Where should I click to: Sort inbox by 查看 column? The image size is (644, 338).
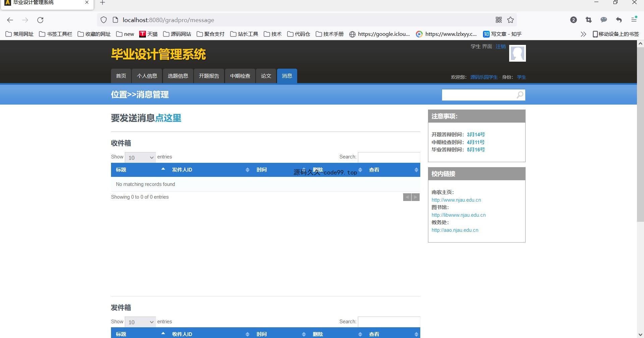392,170
